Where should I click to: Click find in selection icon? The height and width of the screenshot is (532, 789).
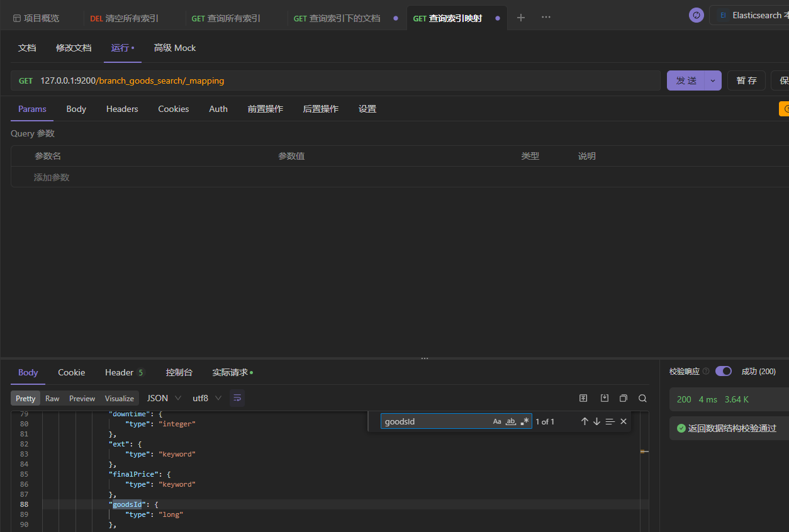tap(610, 421)
